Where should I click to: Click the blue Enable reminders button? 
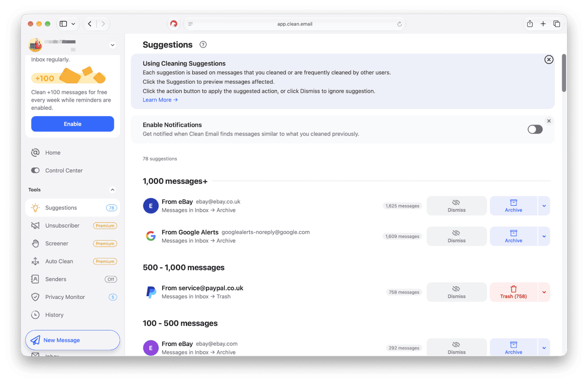coord(72,124)
